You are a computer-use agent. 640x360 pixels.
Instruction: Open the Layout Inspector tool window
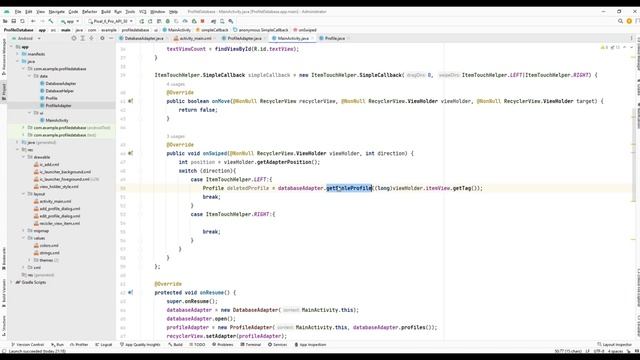[x=614, y=344]
